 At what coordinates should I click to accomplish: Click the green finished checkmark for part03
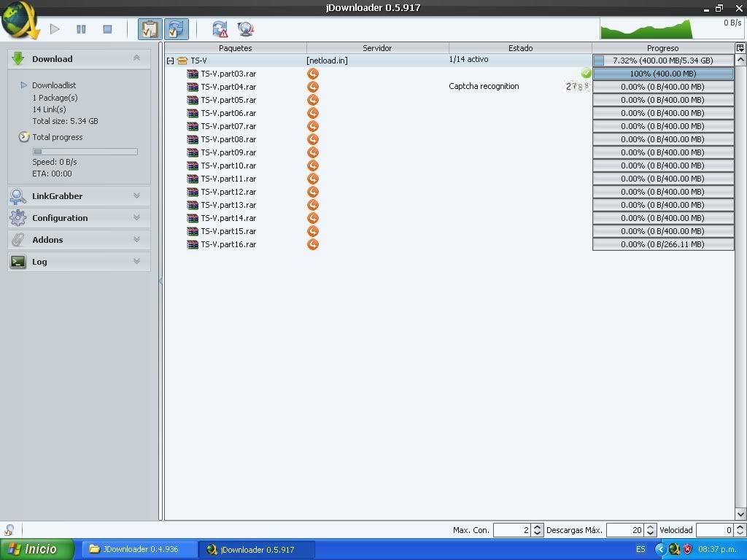[586, 73]
